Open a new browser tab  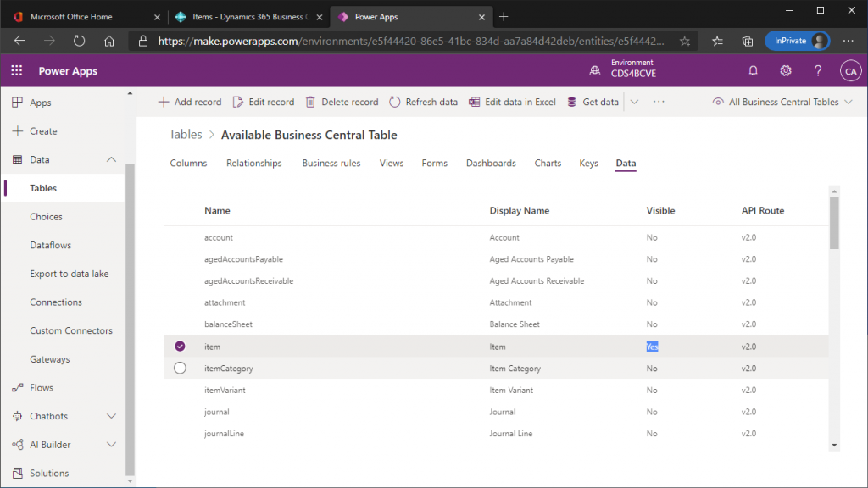[x=504, y=17]
